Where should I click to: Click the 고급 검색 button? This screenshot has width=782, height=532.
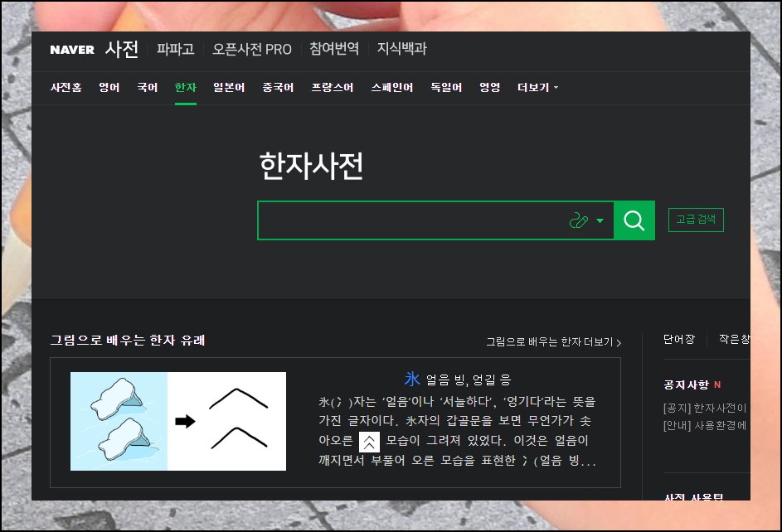(x=696, y=220)
